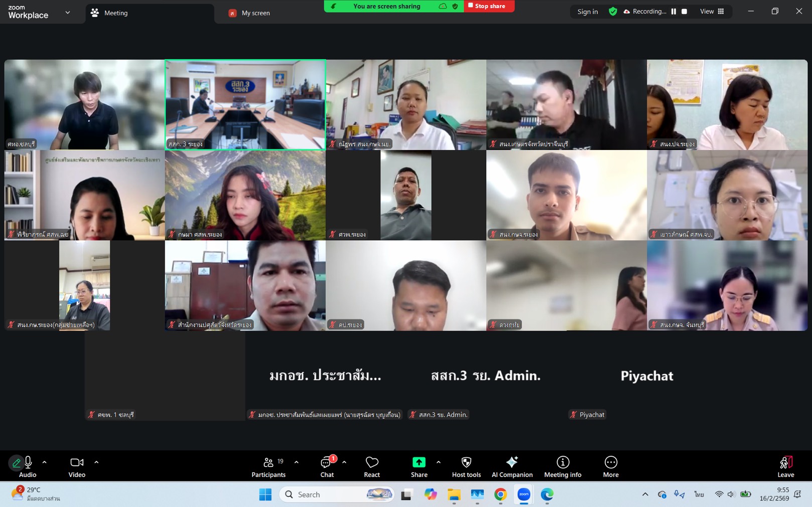The image size is (812, 507).
Task: Click the More options ellipsis icon
Action: pyautogui.click(x=611, y=466)
